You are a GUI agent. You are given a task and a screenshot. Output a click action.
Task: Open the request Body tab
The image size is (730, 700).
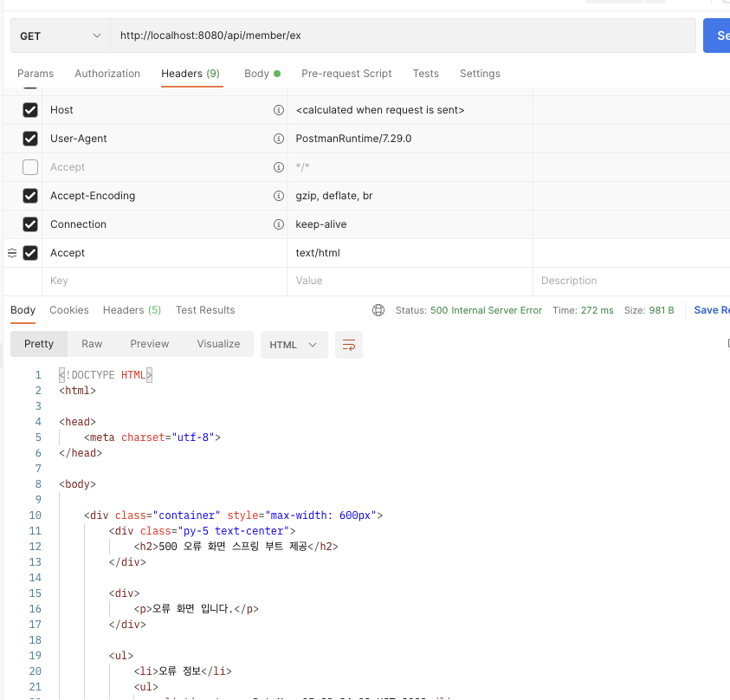tap(262, 74)
